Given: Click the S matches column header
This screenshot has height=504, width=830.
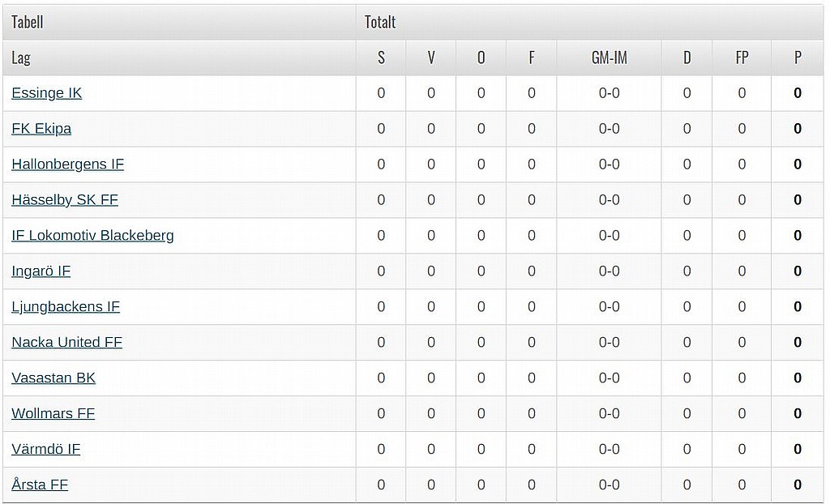Looking at the screenshot, I should [381, 58].
